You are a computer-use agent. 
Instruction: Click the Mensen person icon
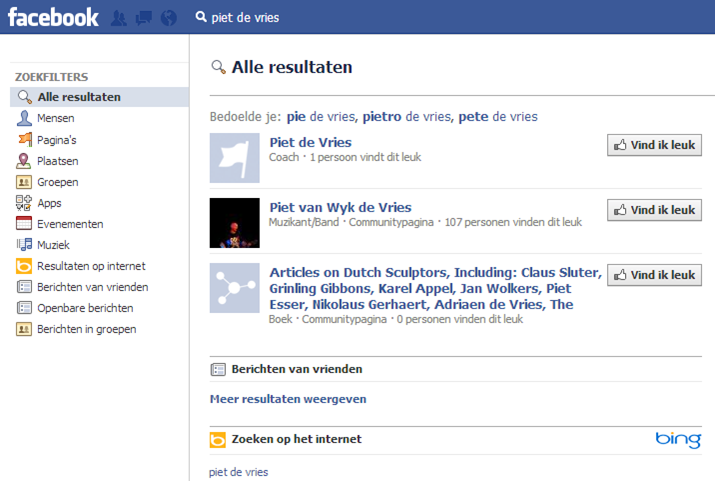tap(24, 118)
